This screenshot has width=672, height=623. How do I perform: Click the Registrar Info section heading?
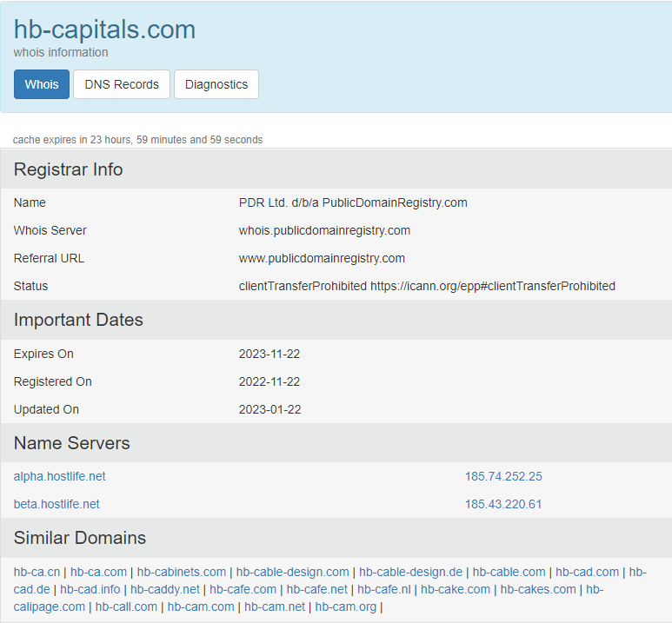click(68, 169)
